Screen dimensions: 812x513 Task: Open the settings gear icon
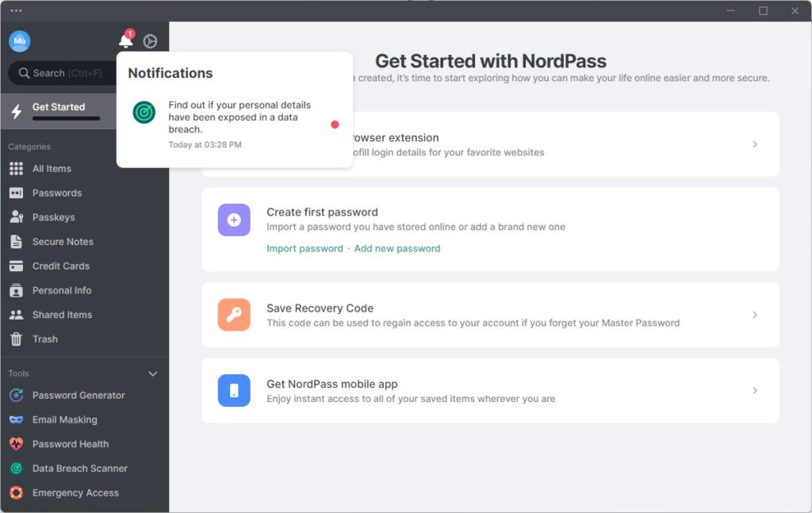click(x=150, y=41)
